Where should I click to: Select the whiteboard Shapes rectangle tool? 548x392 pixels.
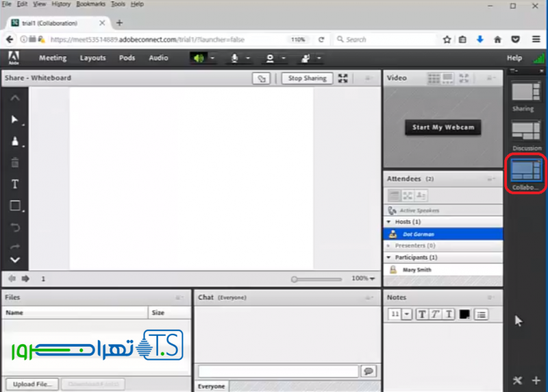coord(15,206)
